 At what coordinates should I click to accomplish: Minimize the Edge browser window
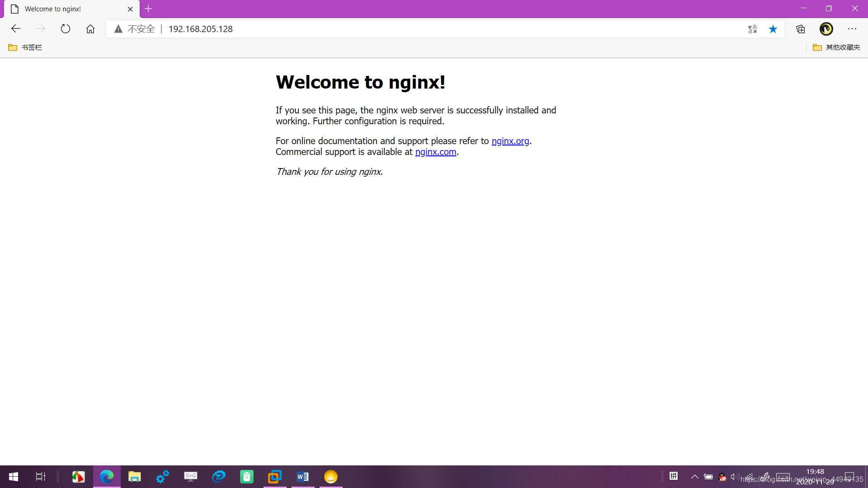point(803,9)
